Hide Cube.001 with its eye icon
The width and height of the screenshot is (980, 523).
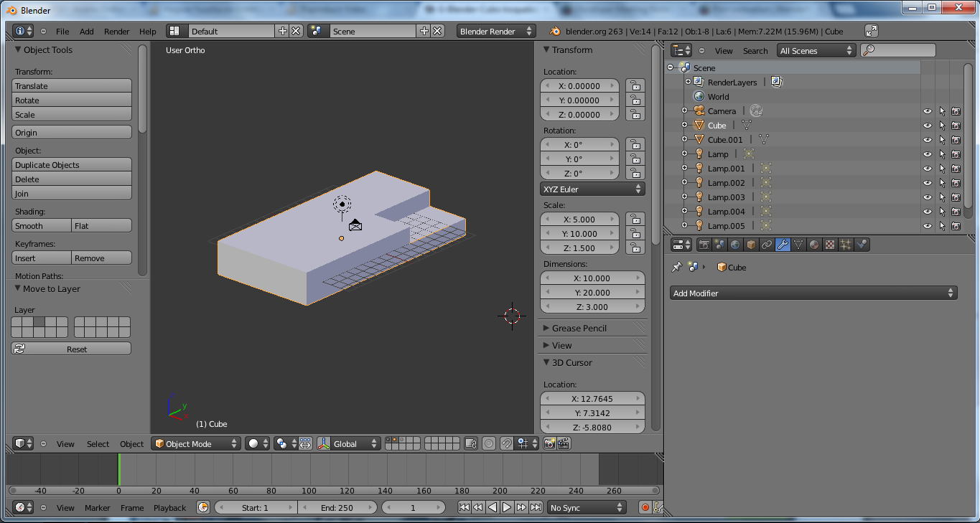click(927, 140)
